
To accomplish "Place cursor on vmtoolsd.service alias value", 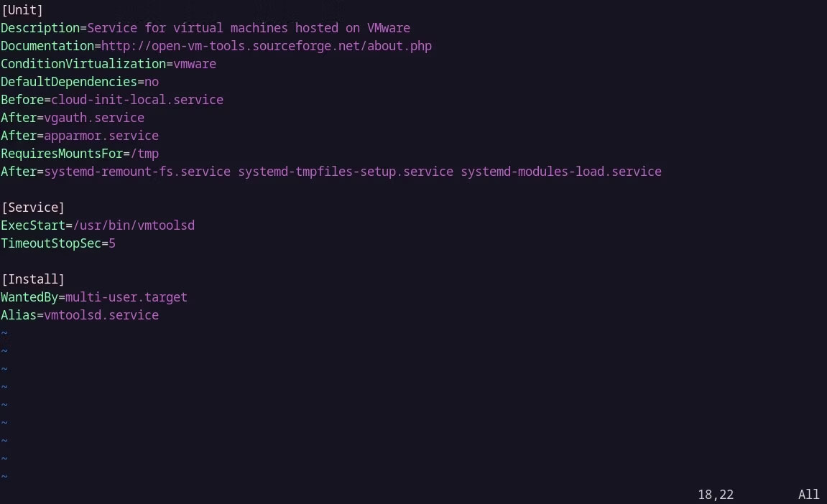I will [101, 315].
